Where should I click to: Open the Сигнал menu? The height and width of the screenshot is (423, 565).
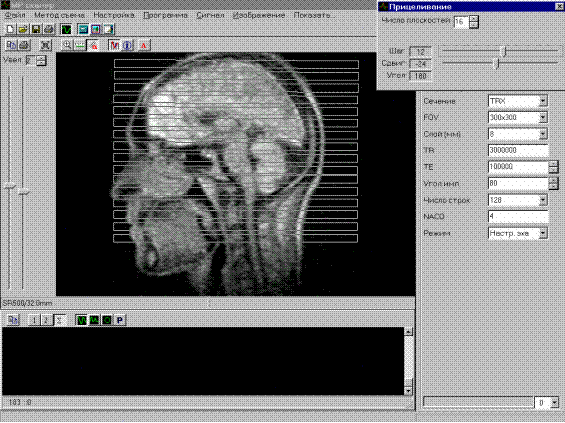click(210, 15)
